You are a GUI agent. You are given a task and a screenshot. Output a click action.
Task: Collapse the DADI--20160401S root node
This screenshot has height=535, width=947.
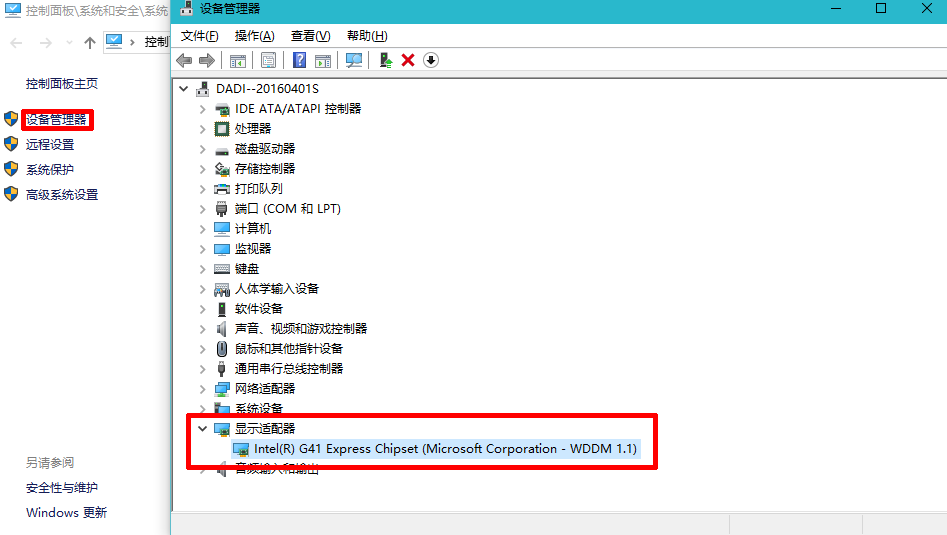[183, 88]
